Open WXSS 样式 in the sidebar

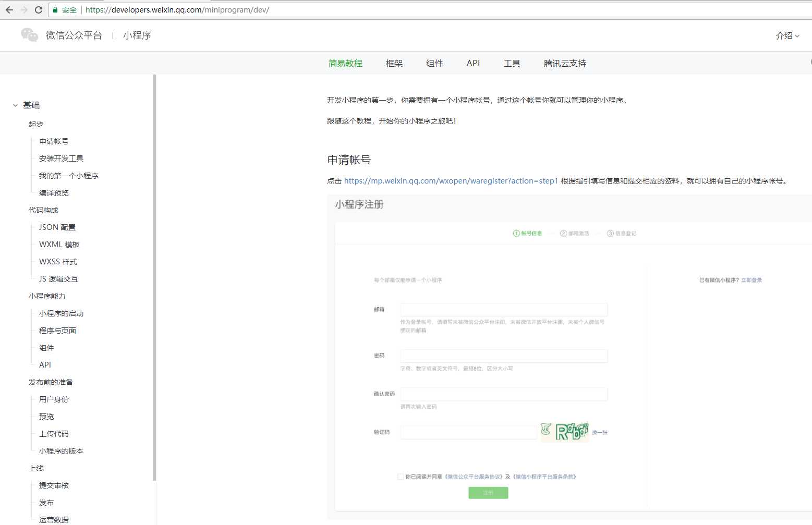point(58,262)
